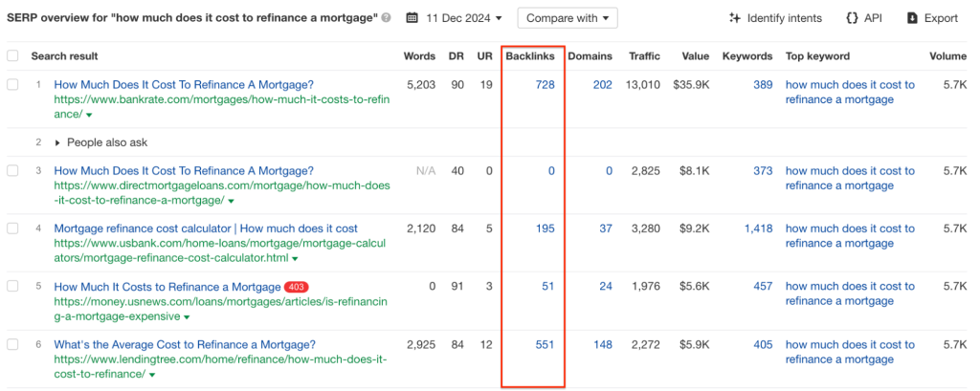Screen dimensions: 980x391
Task: Expand the People also ask row
Action: click(57, 142)
